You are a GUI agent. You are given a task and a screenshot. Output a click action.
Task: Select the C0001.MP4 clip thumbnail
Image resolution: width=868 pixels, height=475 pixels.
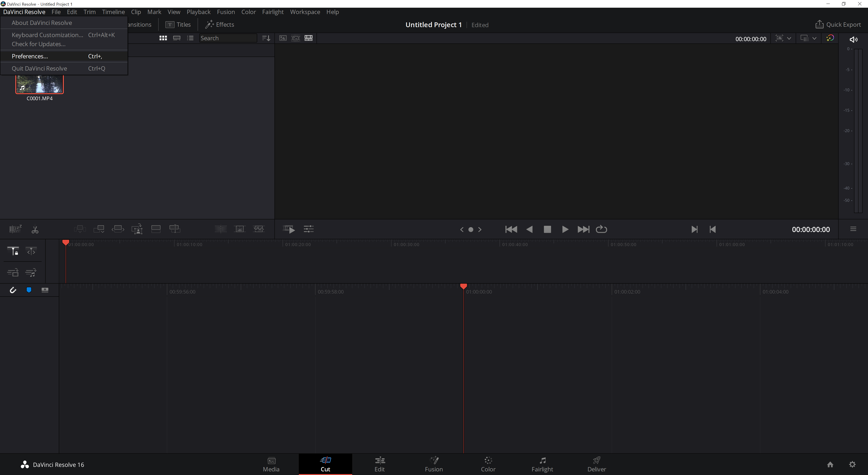click(39, 84)
